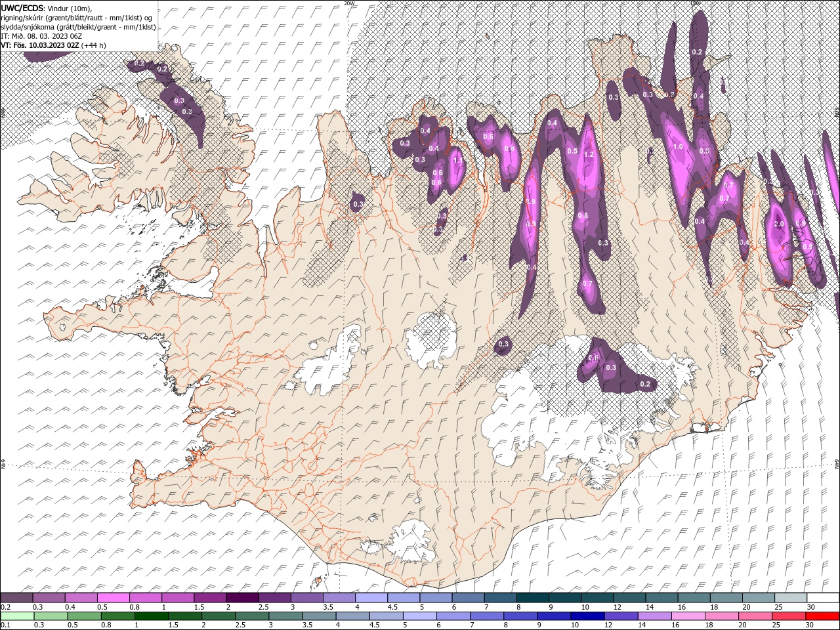The width and height of the screenshot is (840, 630).
Task: Click the 'slydda/snjókoma' legend description line
Action: 79,27
